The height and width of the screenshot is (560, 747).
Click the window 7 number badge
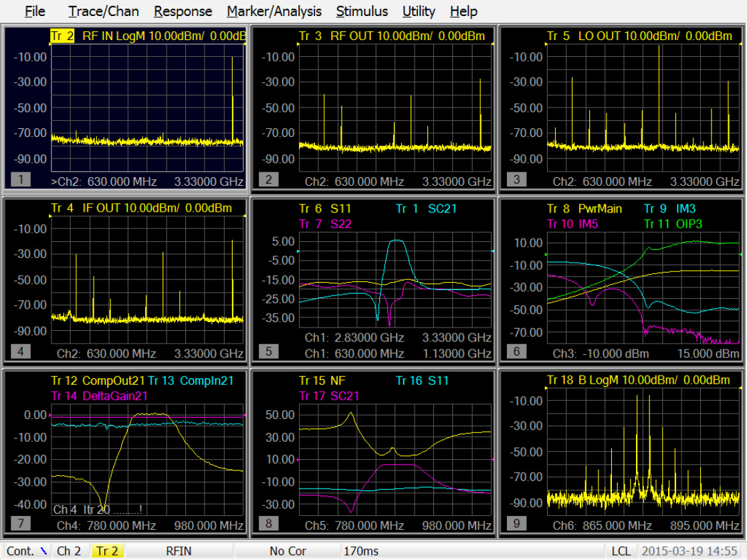(21, 523)
